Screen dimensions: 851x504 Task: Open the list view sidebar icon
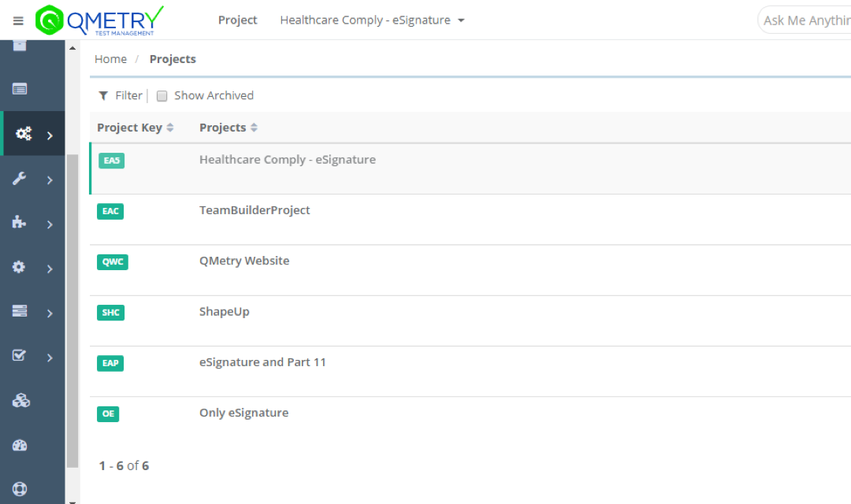pyautogui.click(x=20, y=89)
